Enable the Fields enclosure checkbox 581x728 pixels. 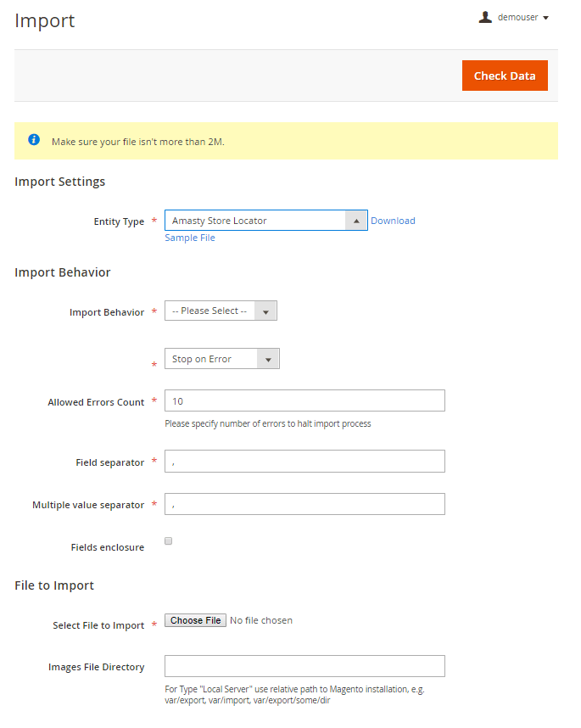pos(169,541)
